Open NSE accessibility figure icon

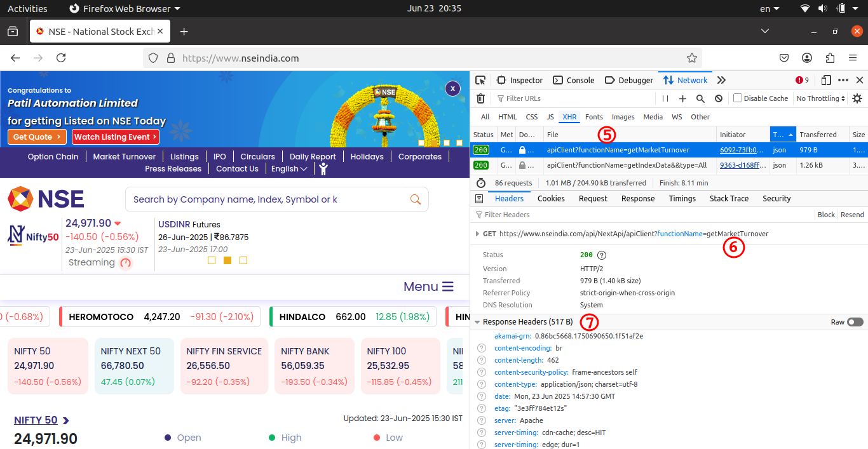click(323, 169)
